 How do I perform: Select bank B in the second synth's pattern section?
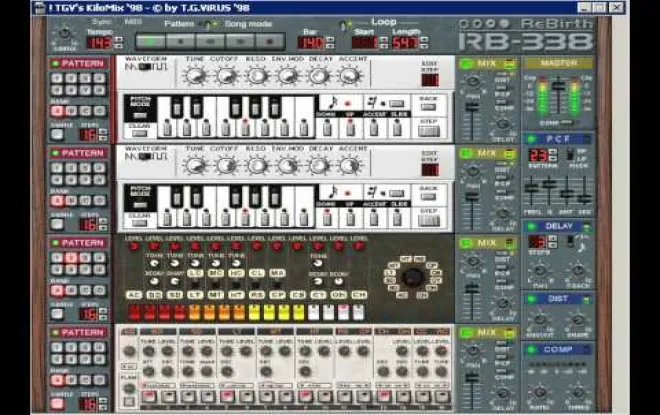tap(71, 201)
